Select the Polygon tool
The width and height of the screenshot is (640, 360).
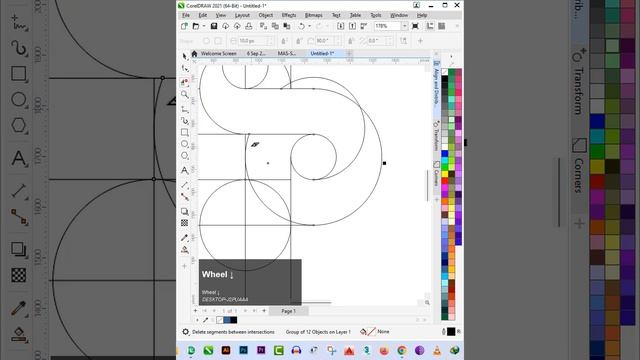pos(185,156)
